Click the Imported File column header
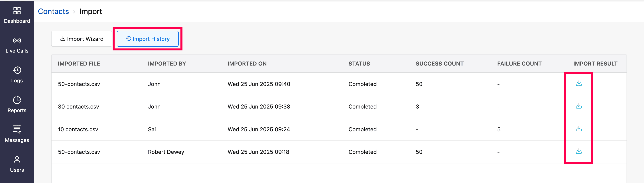This screenshot has width=644, height=183. point(79,64)
